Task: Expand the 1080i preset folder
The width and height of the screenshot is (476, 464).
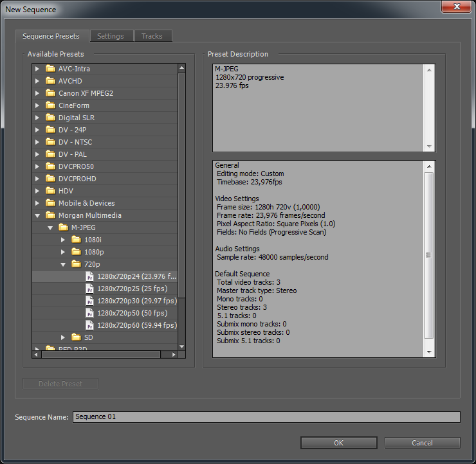Action: click(62, 240)
